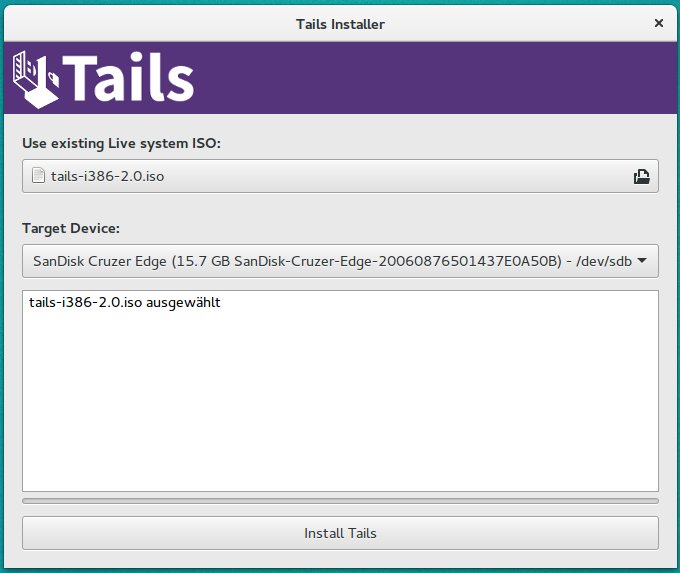Image resolution: width=680 pixels, height=573 pixels.
Task: Close the Tails Installer window
Action: (658, 23)
